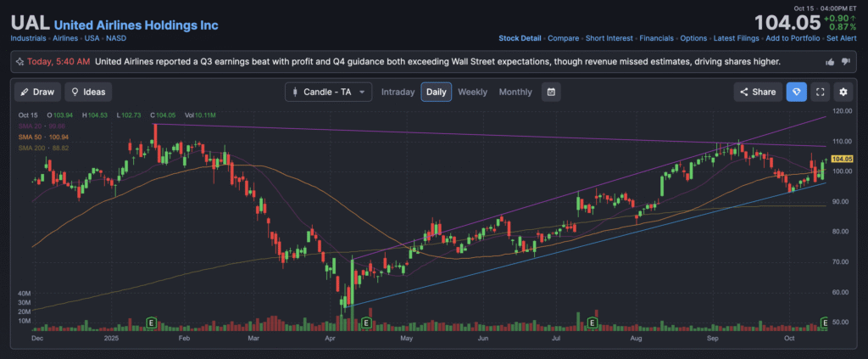Enter fullscreen chart mode
868x359 pixels.
[820, 92]
